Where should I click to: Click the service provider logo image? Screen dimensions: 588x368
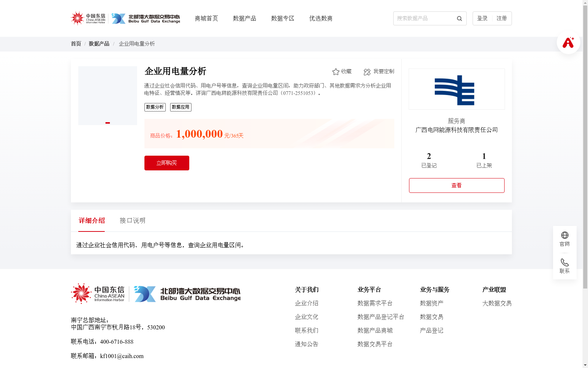pos(457,89)
